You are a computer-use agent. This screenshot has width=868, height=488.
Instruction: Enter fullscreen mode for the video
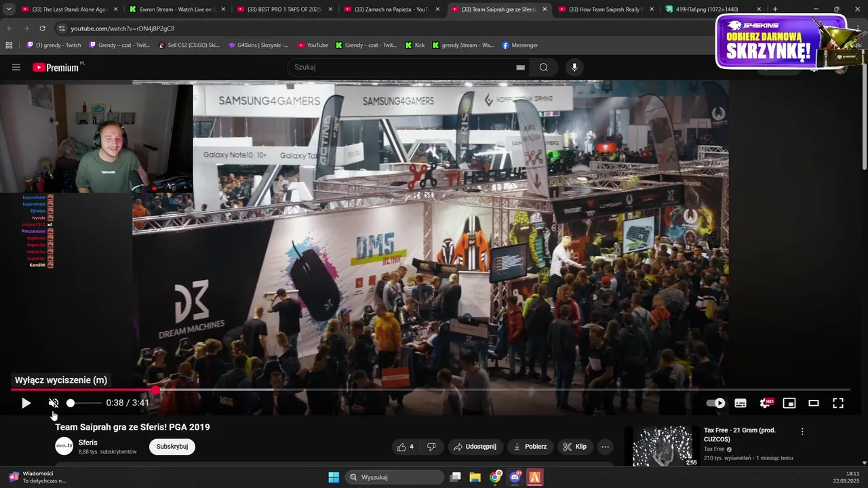tap(838, 403)
